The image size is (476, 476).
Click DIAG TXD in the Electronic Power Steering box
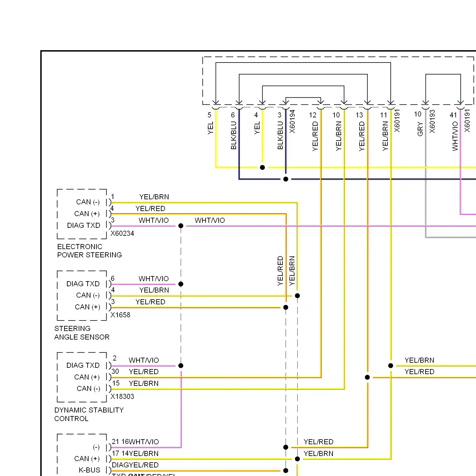click(83, 225)
